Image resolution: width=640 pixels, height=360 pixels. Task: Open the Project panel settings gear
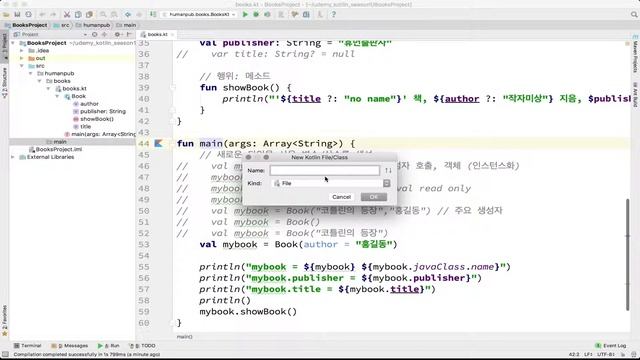(x=118, y=35)
